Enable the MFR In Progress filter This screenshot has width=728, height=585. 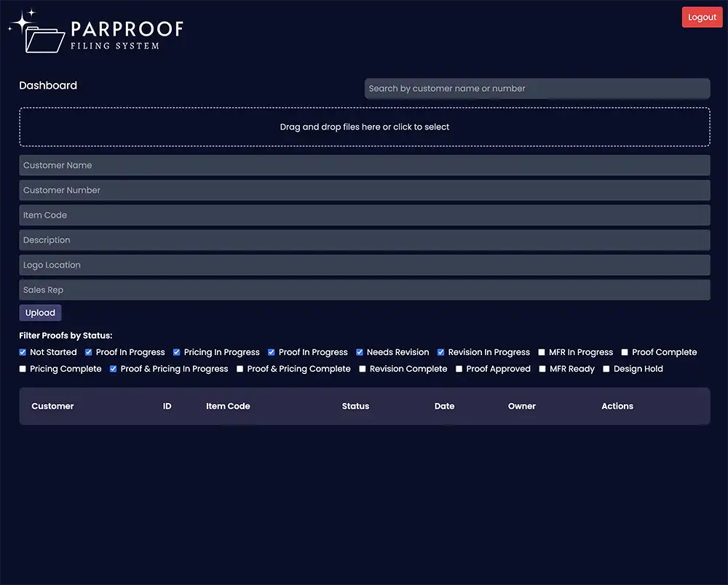542,352
